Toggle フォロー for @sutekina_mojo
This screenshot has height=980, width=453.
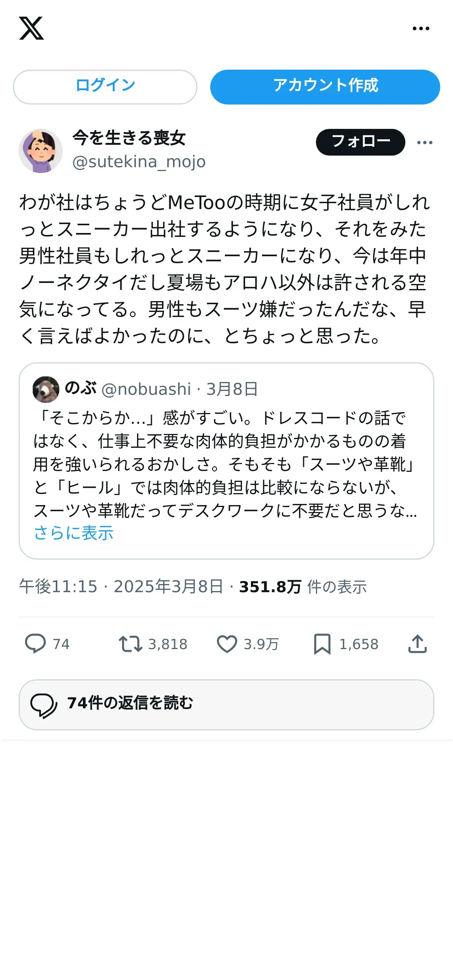click(360, 142)
